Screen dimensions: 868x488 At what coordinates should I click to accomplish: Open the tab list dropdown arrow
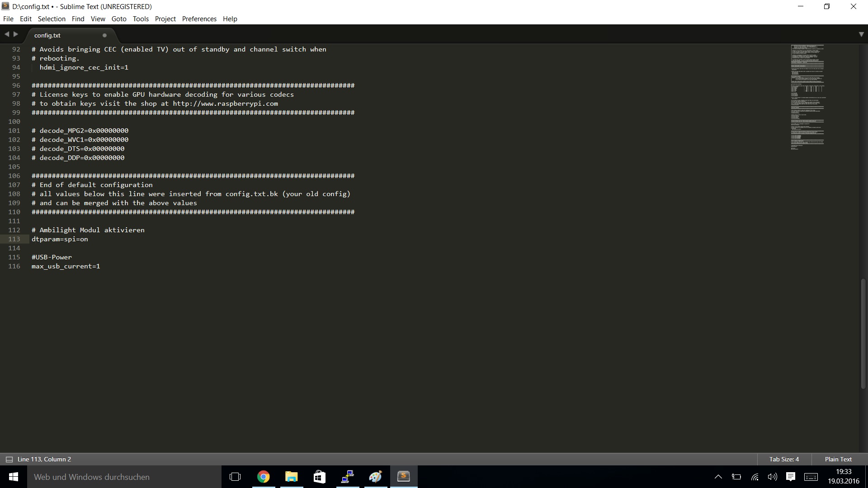coord(861,34)
